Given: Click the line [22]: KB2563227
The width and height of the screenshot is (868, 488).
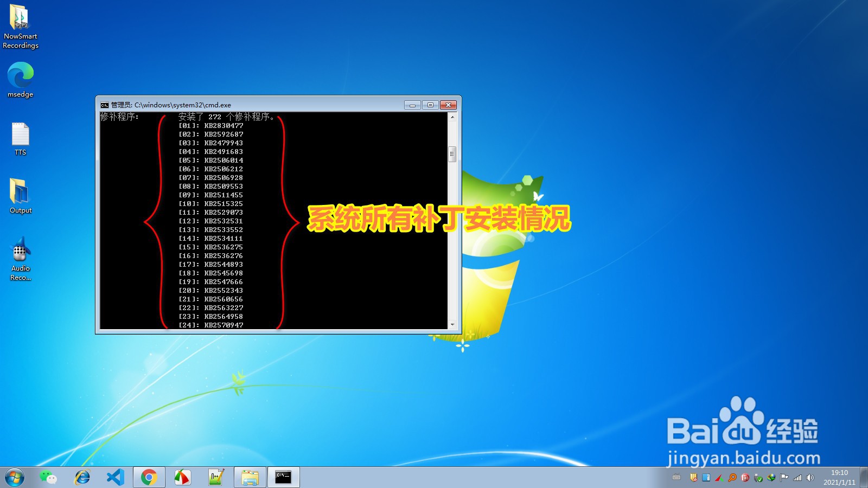Looking at the screenshot, I should click(211, 308).
